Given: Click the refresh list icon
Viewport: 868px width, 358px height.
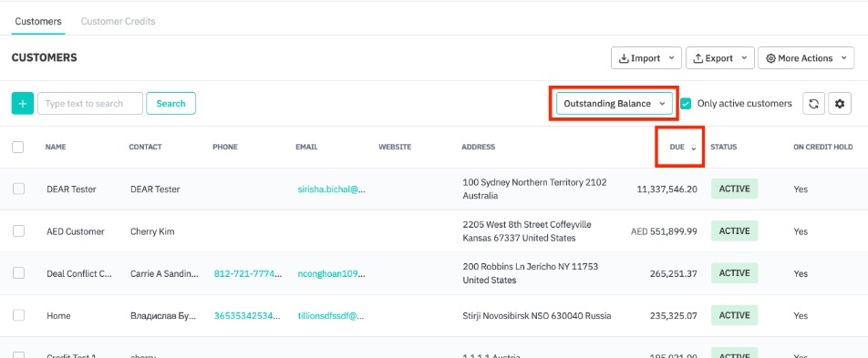Looking at the screenshot, I should (x=813, y=104).
